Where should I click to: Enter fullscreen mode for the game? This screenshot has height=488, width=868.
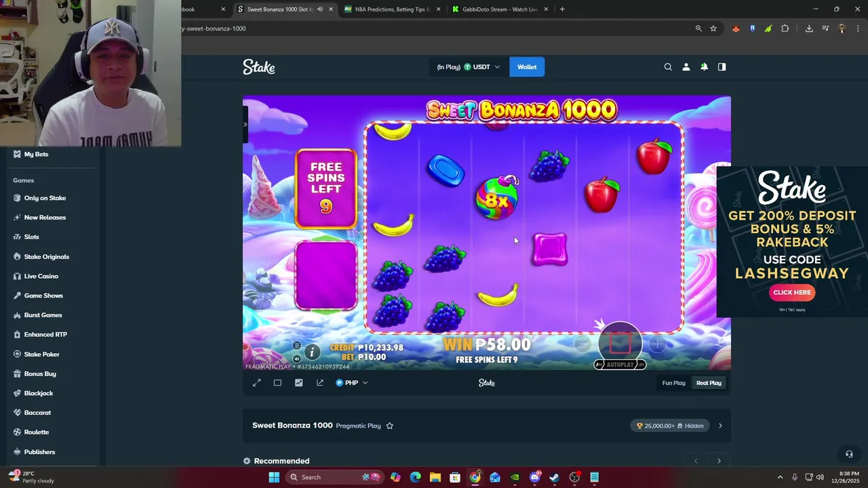(257, 383)
